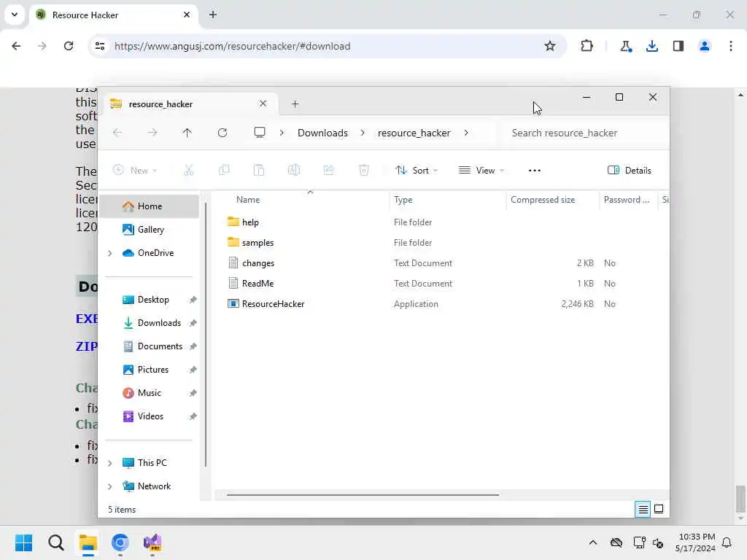Open the View dropdown menu

pyautogui.click(x=481, y=171)
